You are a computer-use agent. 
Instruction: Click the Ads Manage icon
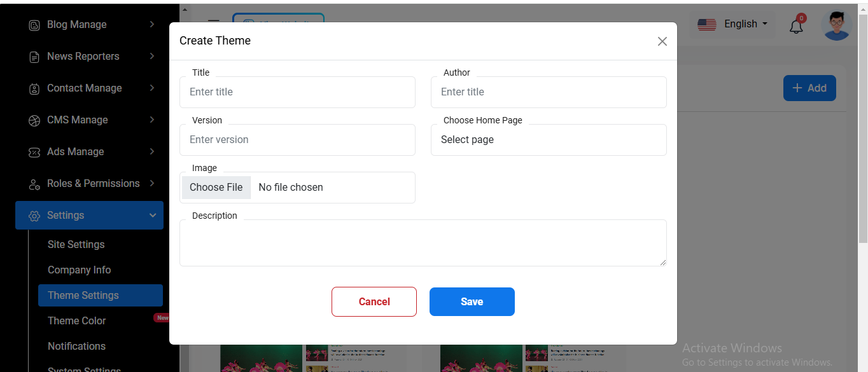coord(34,152)
